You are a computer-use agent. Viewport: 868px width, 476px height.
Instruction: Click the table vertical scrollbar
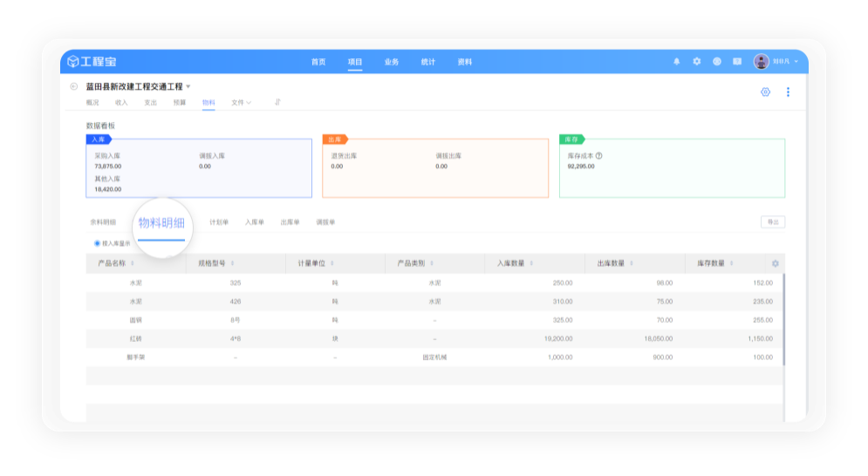[783, 318]
